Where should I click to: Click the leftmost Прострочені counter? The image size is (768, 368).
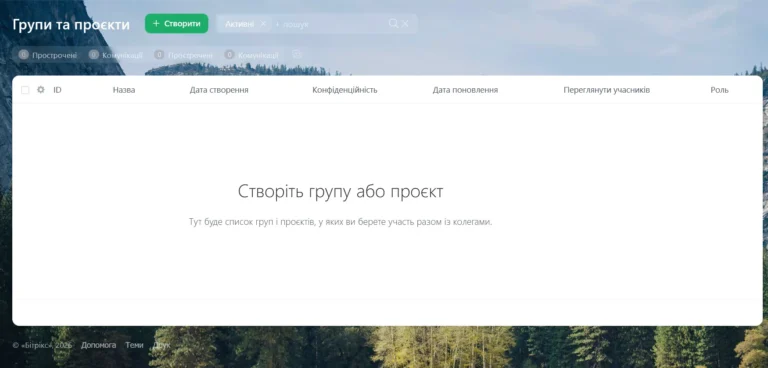click(48, 55)
